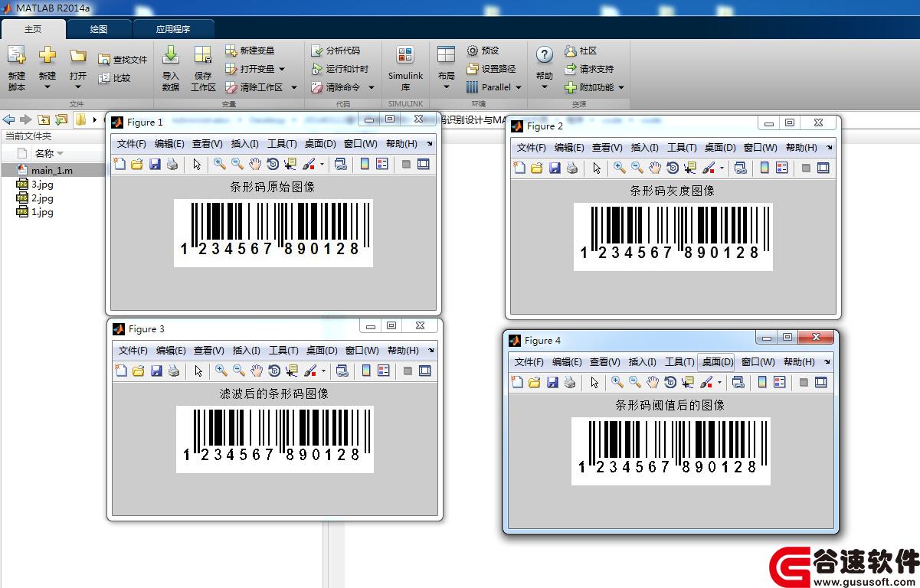Click 设置路径 (Set Path)

pos(491,69)
